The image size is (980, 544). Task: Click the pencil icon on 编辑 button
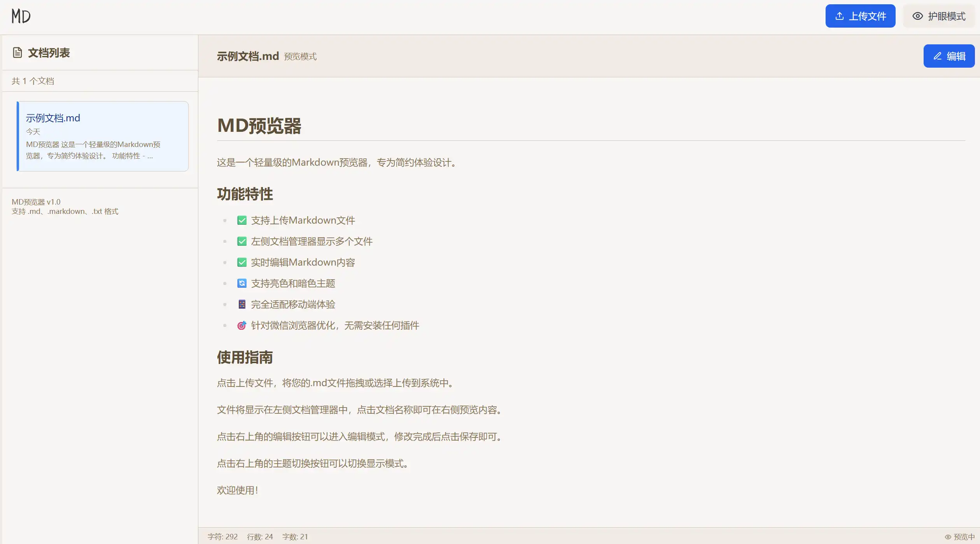click(x=938, y=56)
